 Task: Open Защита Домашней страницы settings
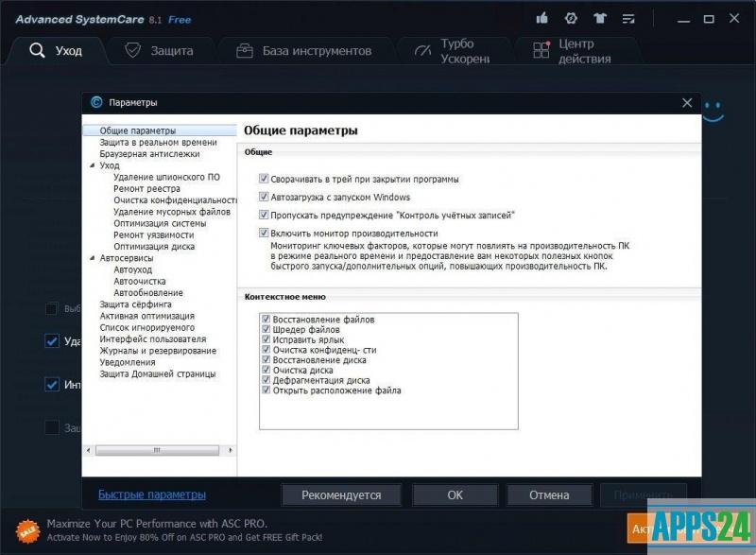[158, 373]
